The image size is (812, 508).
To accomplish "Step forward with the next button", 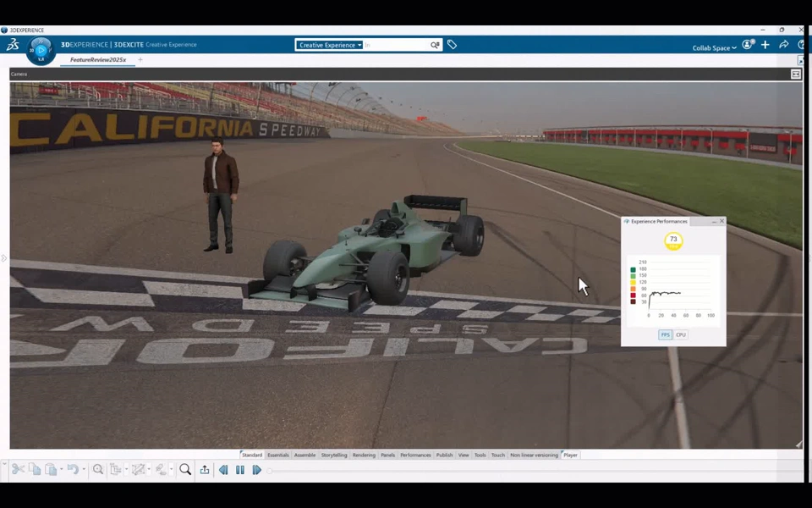I will (x=257, y=470).
